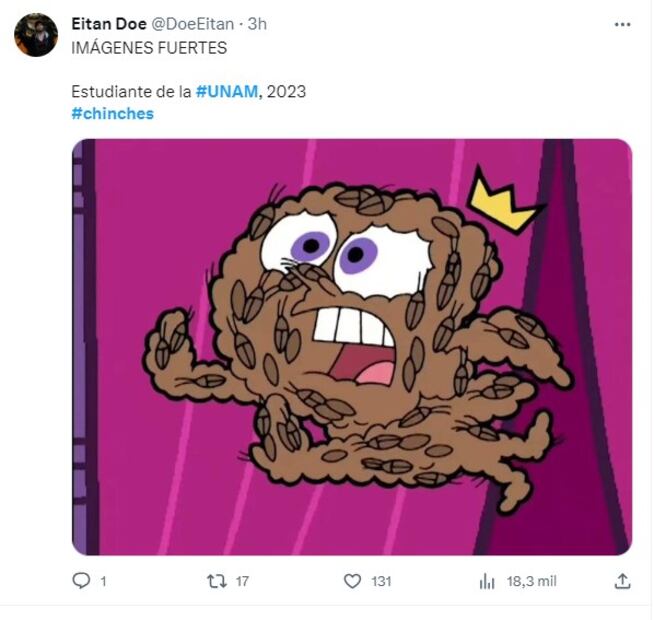
Task: Click the IMÁGENES FUERTES tweet text
Action: [x=149, y=47]
